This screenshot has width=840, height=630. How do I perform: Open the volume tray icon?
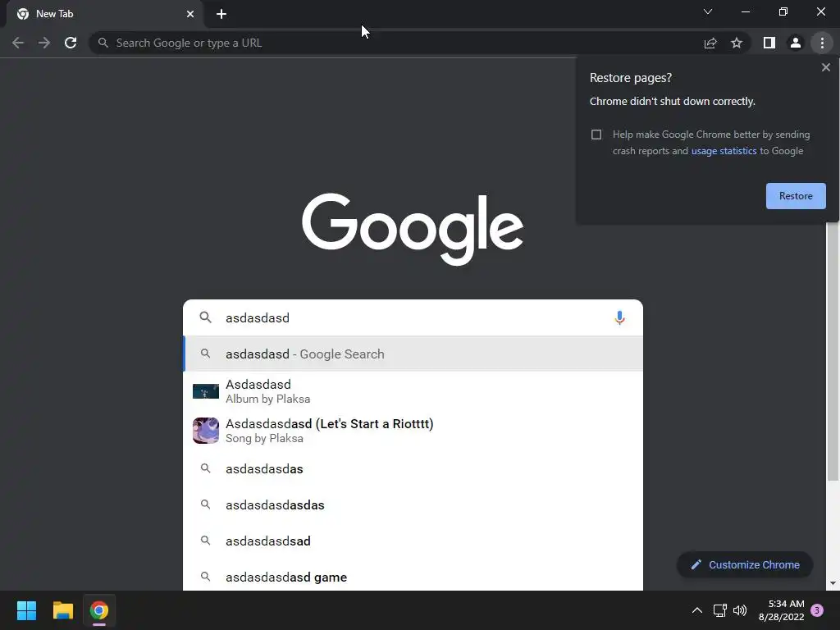[x=740, y=610]
